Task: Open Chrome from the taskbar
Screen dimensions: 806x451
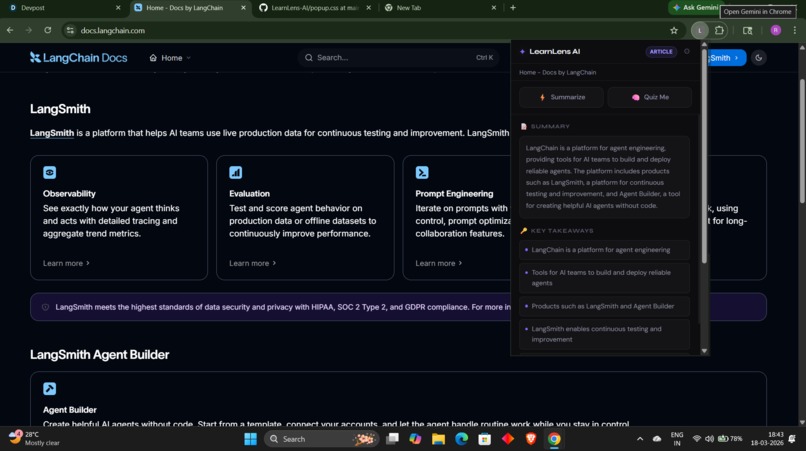Action: [x=554, y=439]
